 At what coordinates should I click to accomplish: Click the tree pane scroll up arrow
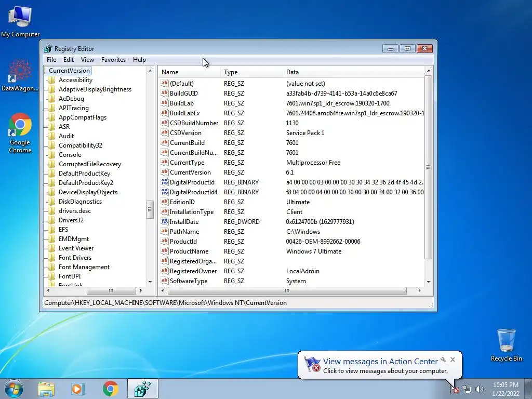[x=150, y=71]
